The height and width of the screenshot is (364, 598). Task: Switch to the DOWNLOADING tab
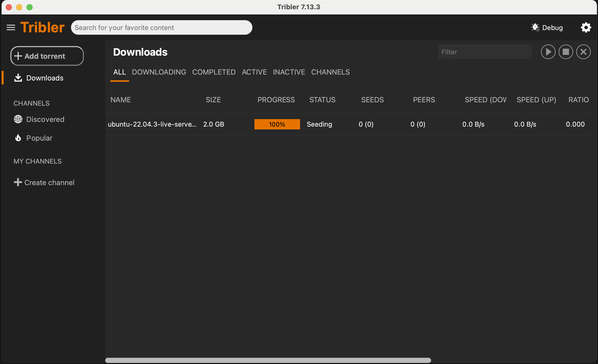(159, 72)
